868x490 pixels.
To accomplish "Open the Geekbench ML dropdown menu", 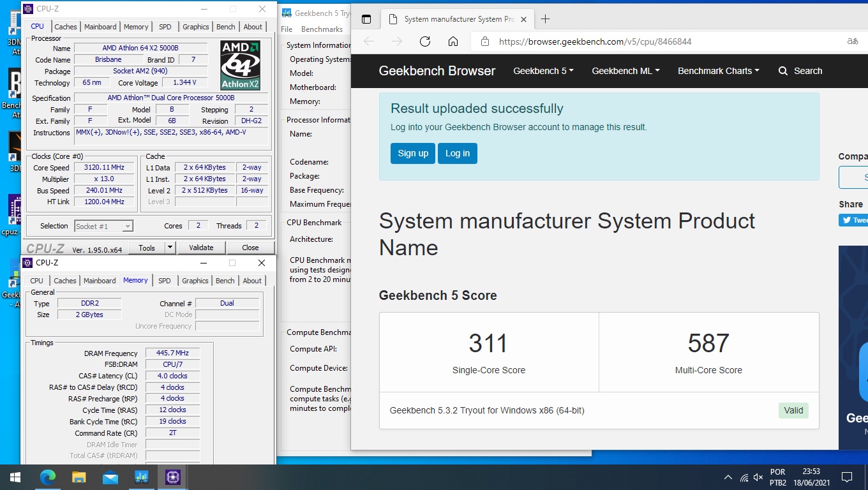I will click(625, 71).
